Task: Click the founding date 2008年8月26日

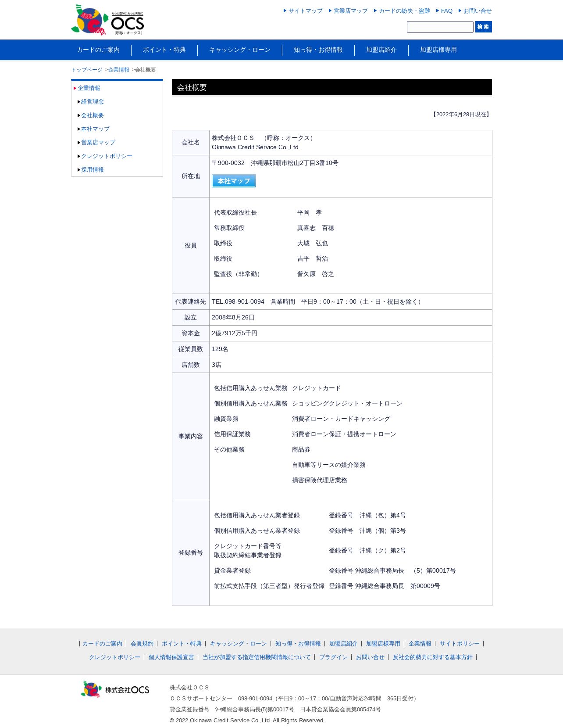Action: [x=233, y=317]
